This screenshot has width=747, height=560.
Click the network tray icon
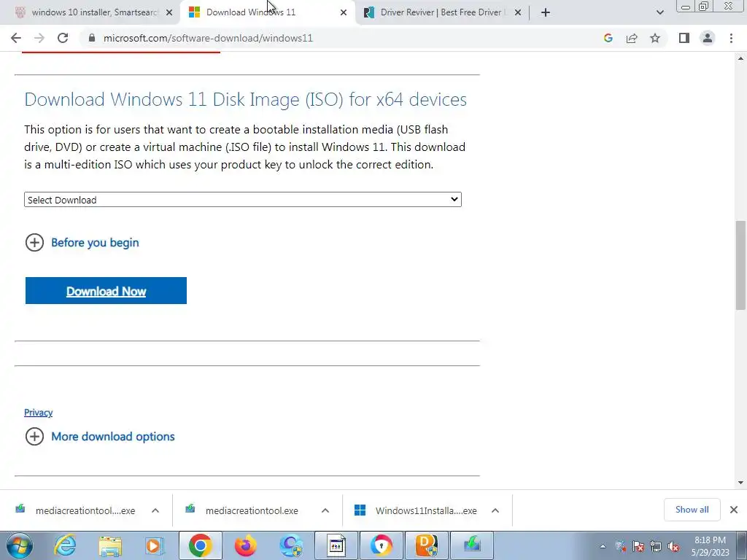(x=656, y=547)
